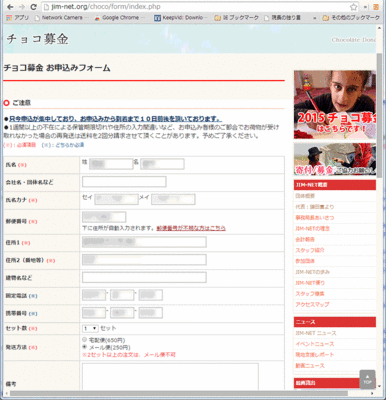Reload the page with the refresh icon
Viewport: 386px width, 400px height.
point(33,7)
